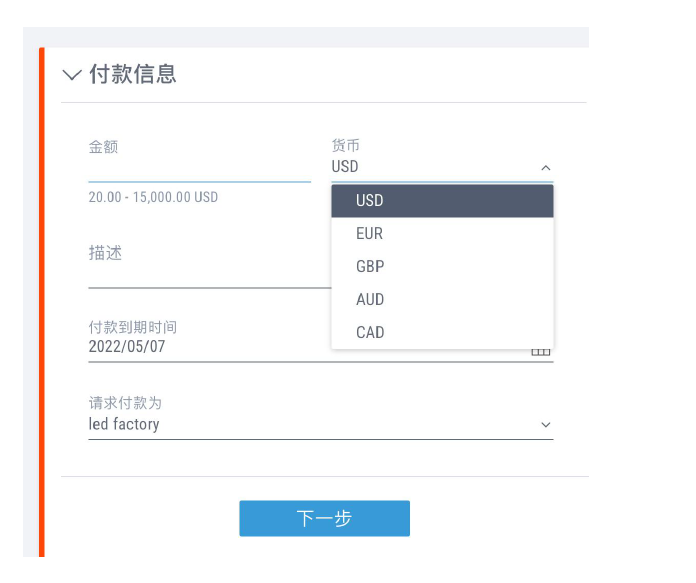Click the 金额 field label

click(x=103, y=147)
